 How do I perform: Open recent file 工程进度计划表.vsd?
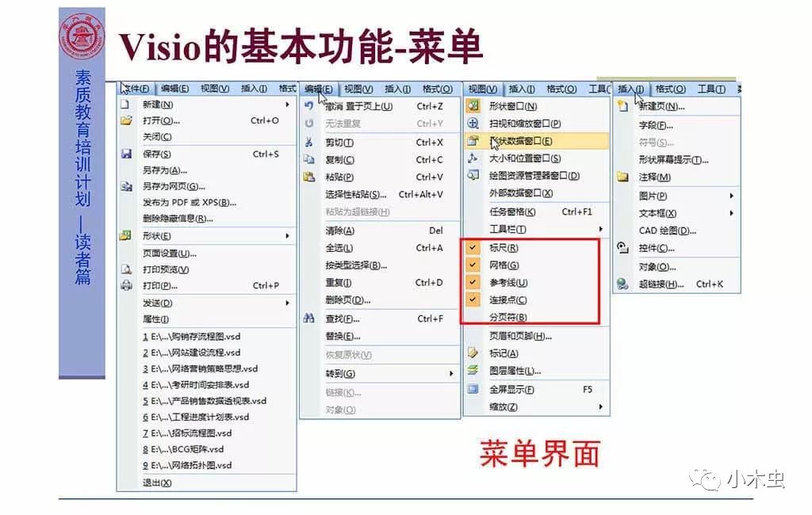click(196, 417)
